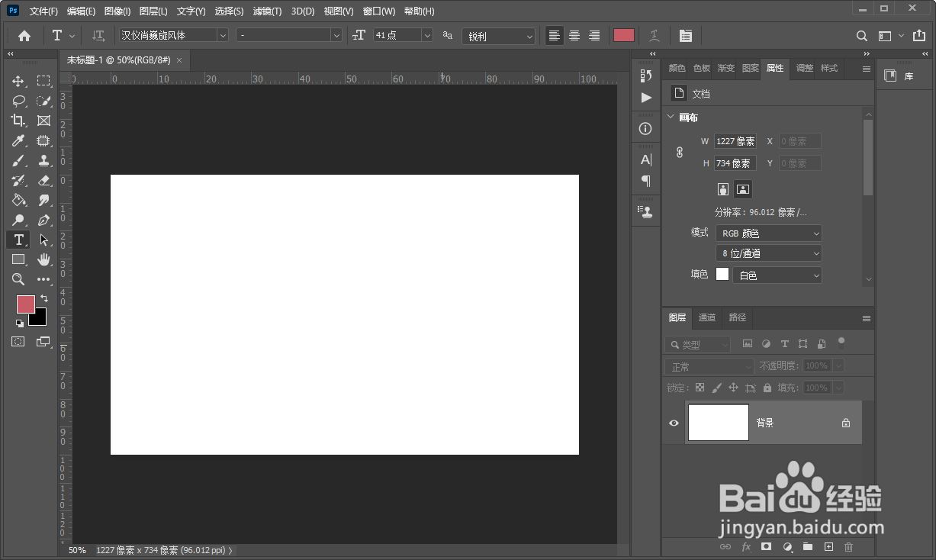
Task: Select the Paint Bucket tool
Action: click(x=18, y=200)
